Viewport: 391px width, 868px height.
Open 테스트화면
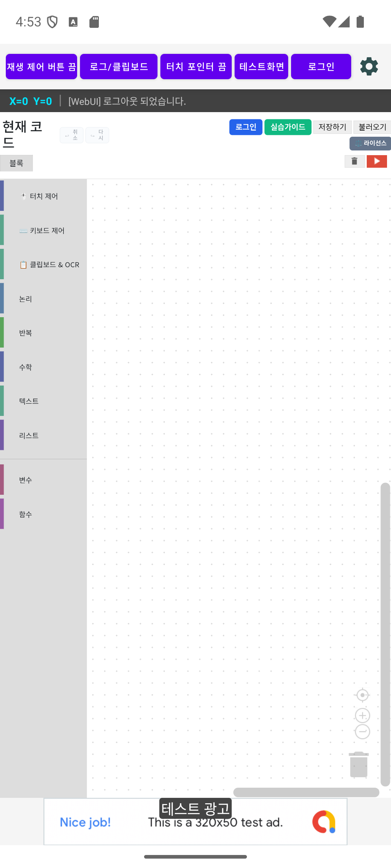(x=261, y=67)
